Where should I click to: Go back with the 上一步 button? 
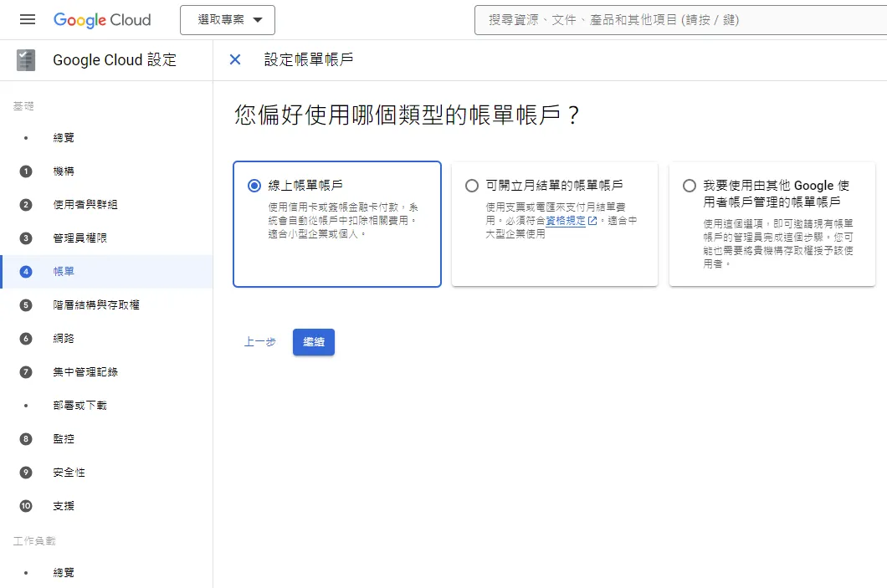click(259, 342)
